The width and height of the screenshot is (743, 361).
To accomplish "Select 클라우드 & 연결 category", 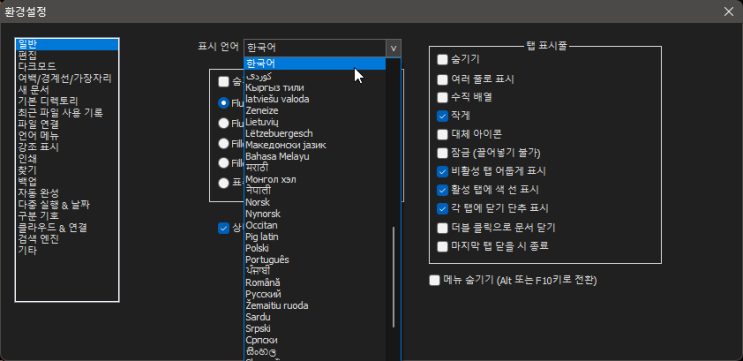I will [67, 227].
